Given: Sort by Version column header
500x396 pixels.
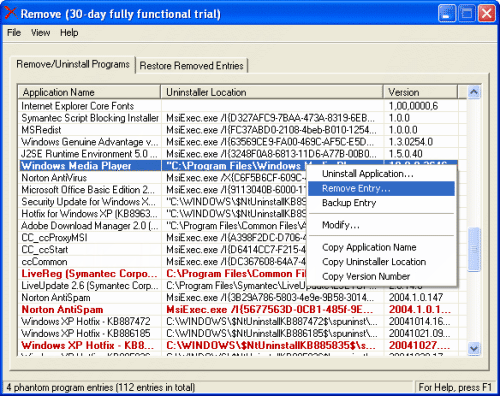Looking at the screenshot, I should point(420,92).
